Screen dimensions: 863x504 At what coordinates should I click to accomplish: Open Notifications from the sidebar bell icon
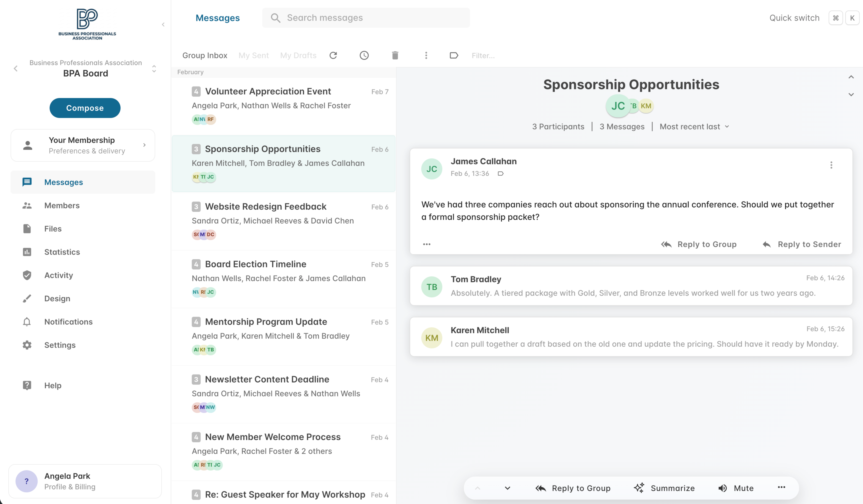point(68,322)
